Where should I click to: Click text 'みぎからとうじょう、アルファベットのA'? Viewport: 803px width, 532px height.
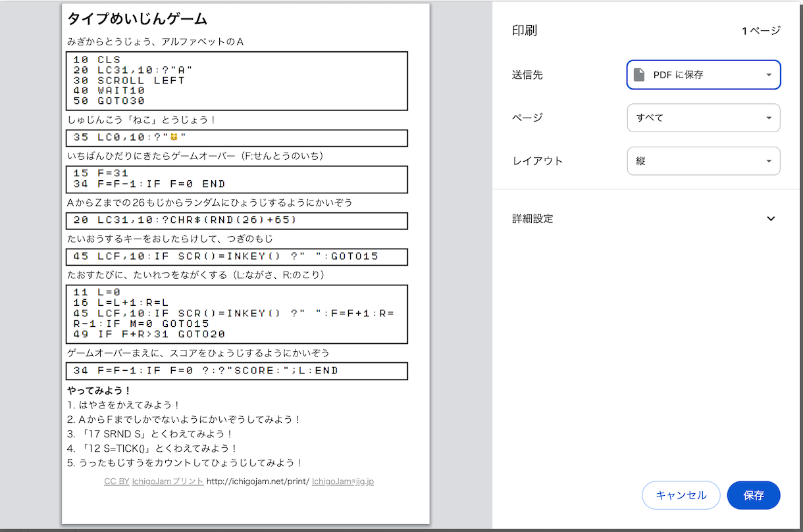pos(155,42)
